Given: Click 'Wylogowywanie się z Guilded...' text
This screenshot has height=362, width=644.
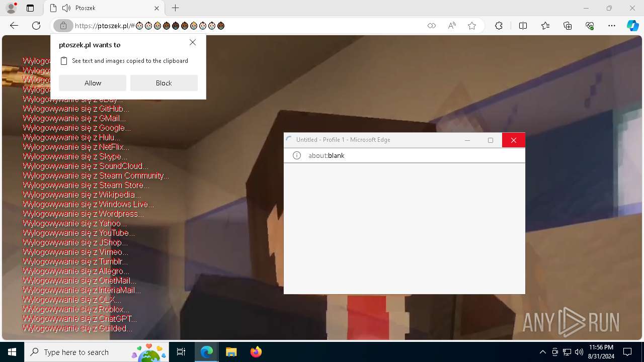Looking at the screenshot, I should pyautogui.click(x=78, y=329).
